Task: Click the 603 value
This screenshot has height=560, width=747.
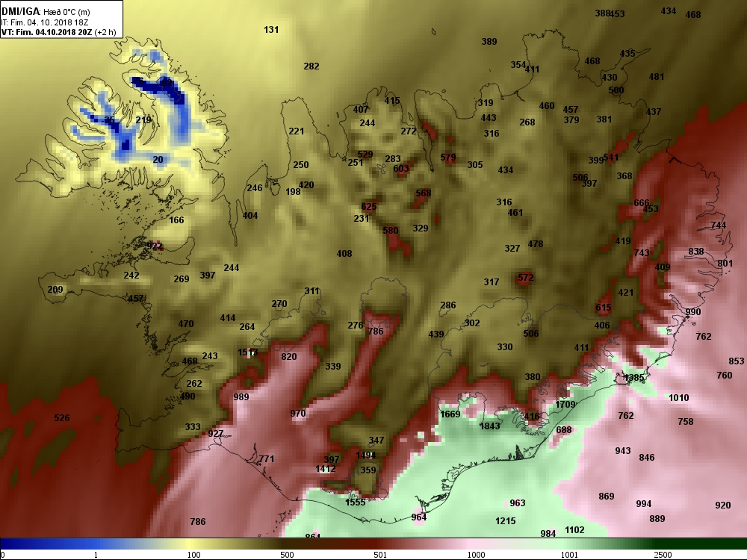Action: pos(401,168)
